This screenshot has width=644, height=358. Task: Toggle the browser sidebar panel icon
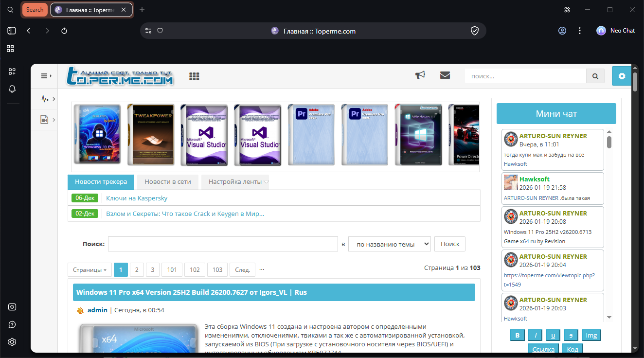point(12,31)
